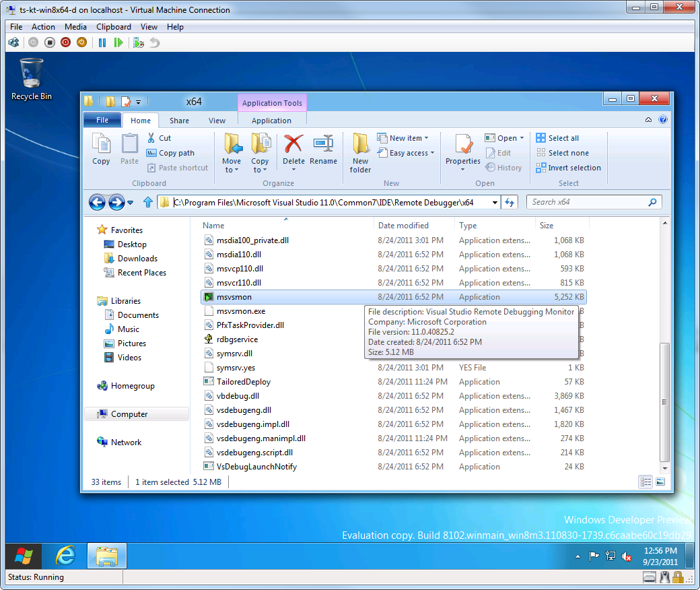Create a New folder using the ribbon icon
This screenshot has height=590, width=700.
coord(360,151)
